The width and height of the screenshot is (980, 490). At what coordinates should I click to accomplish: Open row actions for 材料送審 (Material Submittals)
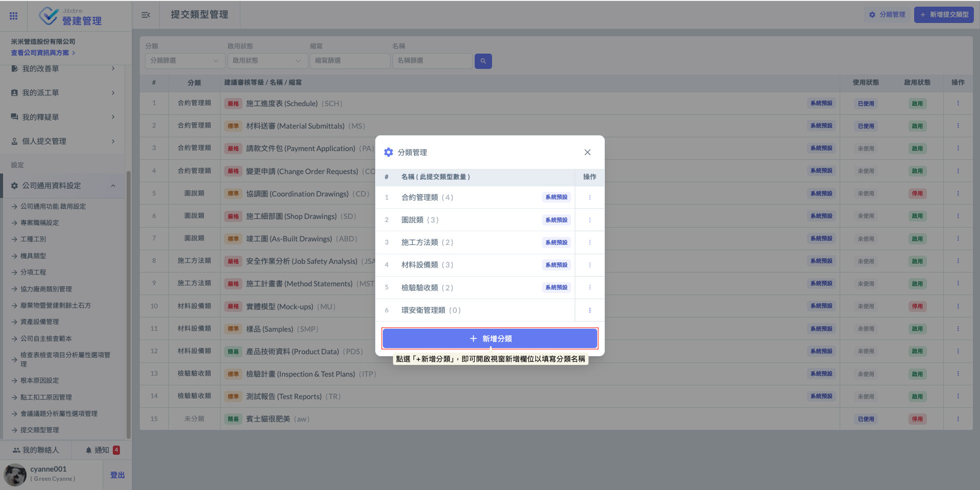point(958,126)
